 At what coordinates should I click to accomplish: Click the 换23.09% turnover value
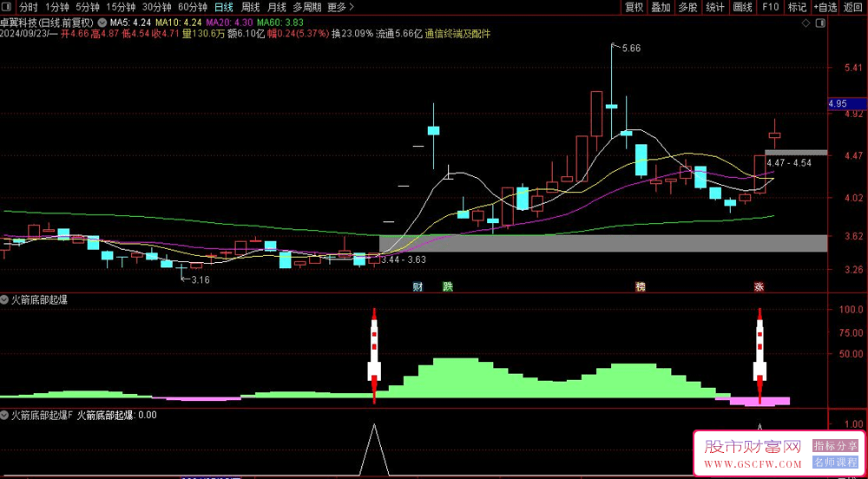click(x=352, y=34)
